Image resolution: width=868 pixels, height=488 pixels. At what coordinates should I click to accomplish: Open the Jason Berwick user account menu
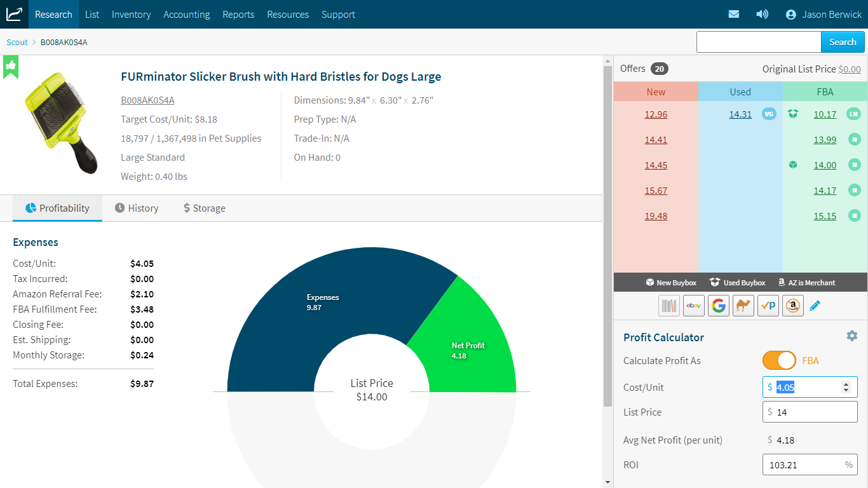[x=824, y=14]
